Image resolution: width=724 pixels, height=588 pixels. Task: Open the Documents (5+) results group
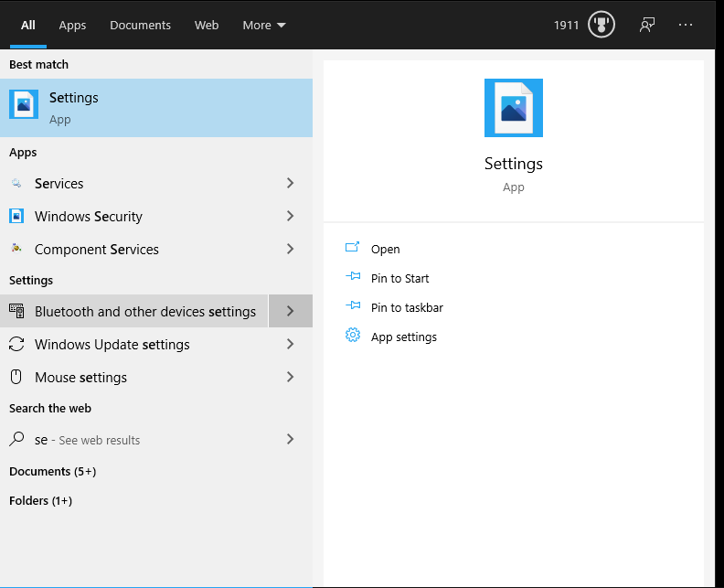point(52,472)
